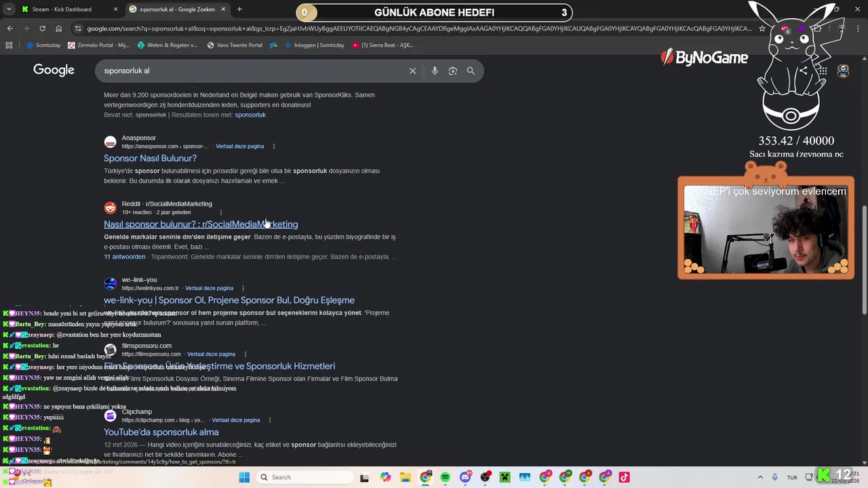Translate the Anasponsor result page

click(239, 146)
